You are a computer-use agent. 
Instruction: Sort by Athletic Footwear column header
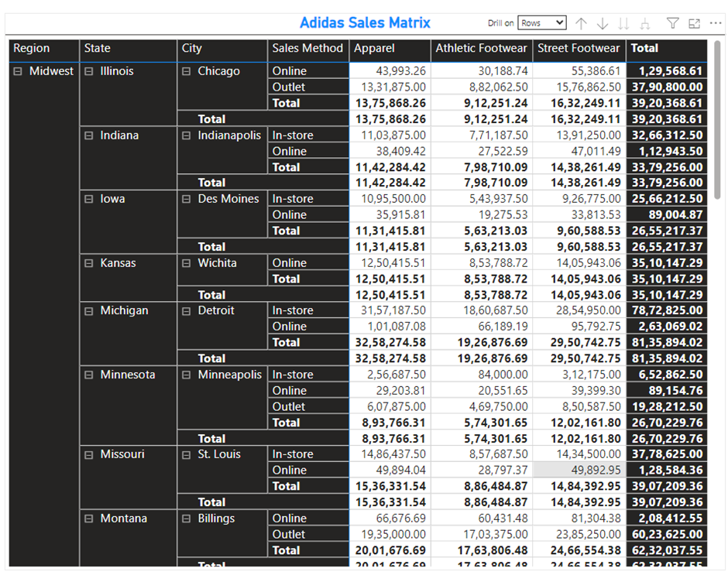(482, 50)
